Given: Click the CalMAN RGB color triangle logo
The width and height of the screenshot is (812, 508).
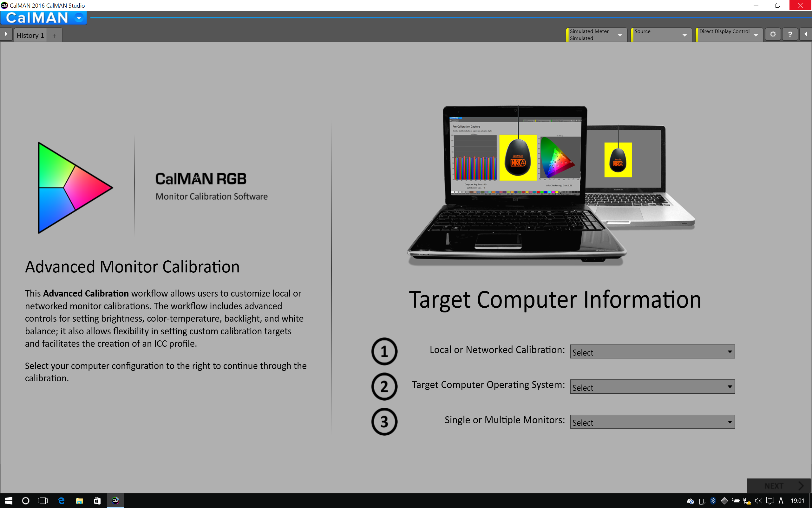Looking at the screenshot, I should [75, 187].
